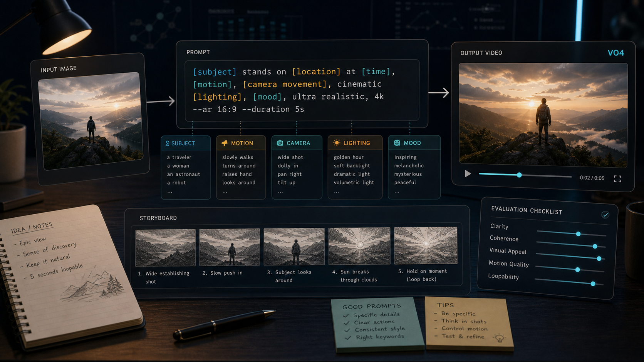Click the --ar 16:9 --duration 5s parameters line
The height and width of the screenshot is (362, 644).
[x=248, y=109]
